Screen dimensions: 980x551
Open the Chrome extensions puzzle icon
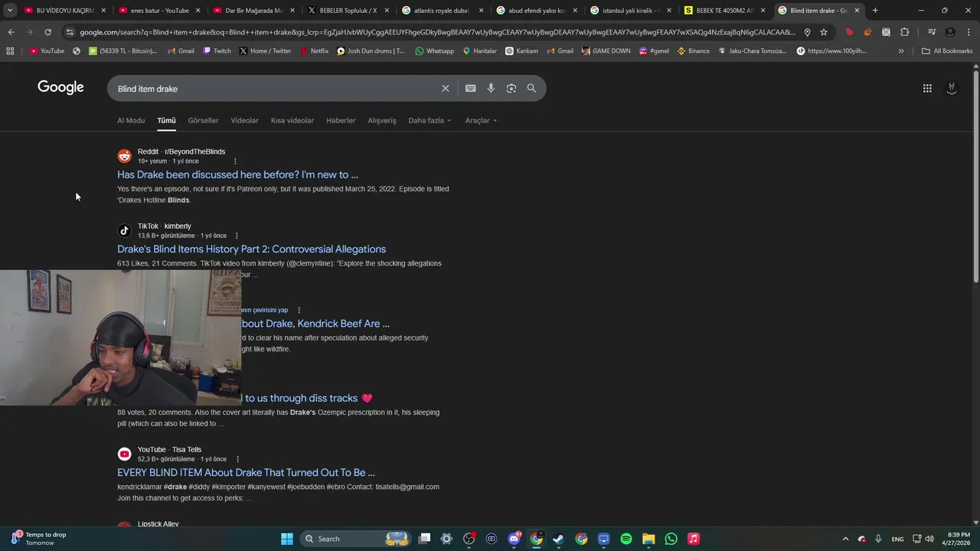904,32
